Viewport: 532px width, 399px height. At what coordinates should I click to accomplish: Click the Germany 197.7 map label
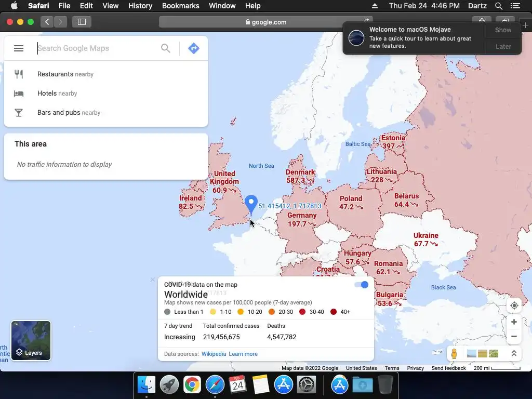(x=302, y=220)
